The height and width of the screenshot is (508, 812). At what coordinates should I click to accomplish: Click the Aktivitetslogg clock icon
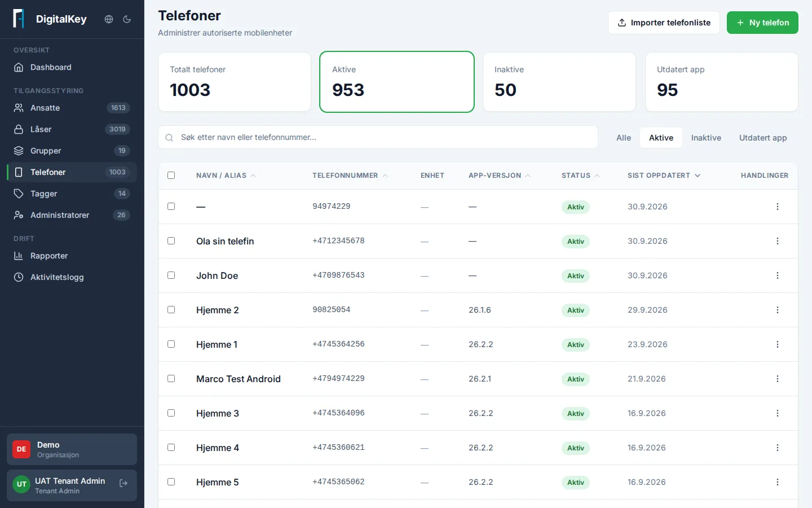[19, 277]
